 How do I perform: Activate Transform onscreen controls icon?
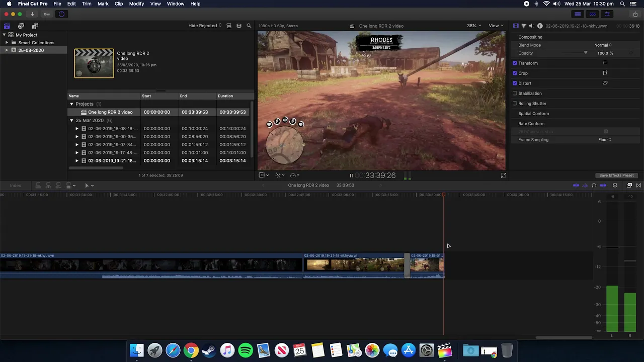(605, 63)
